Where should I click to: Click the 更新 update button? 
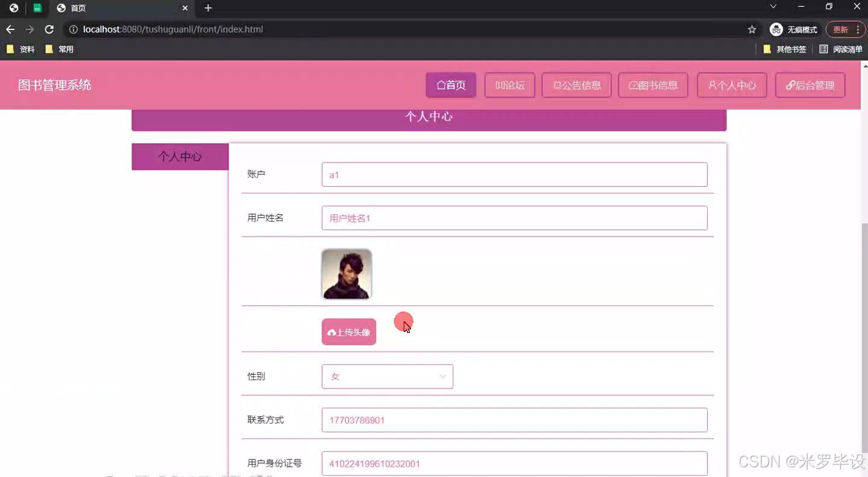point(845,30)
